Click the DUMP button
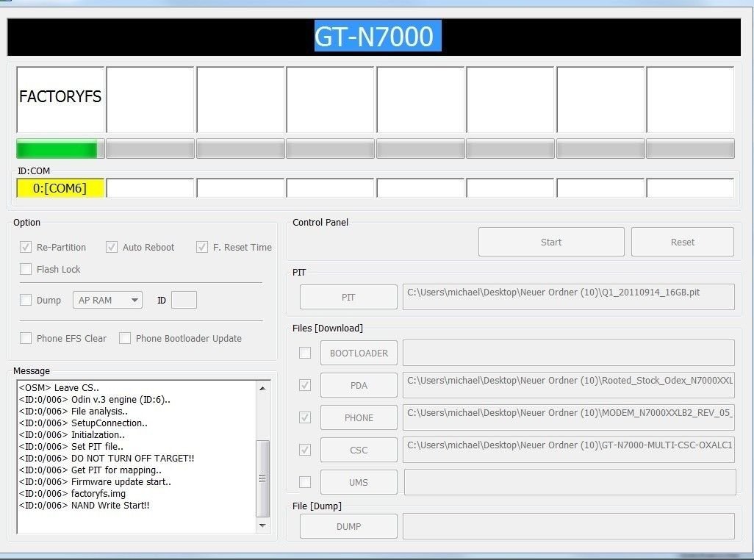 348,526
